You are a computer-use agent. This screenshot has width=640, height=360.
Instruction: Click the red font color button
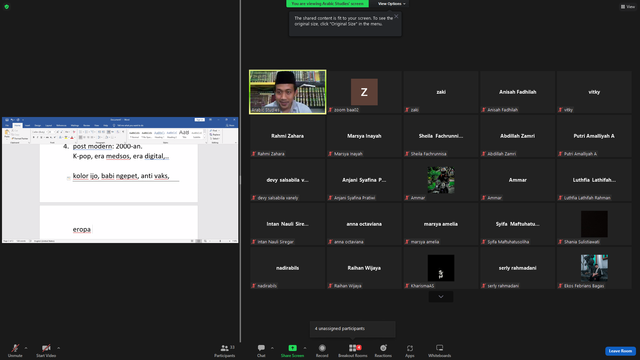(x=72, y=137)
